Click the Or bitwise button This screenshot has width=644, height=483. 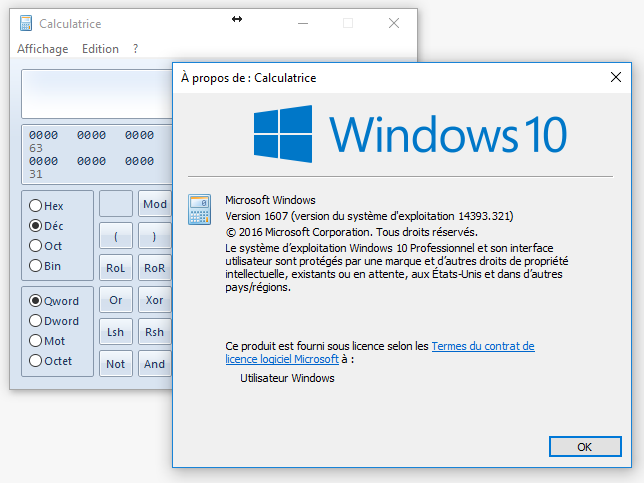(116, 300)
